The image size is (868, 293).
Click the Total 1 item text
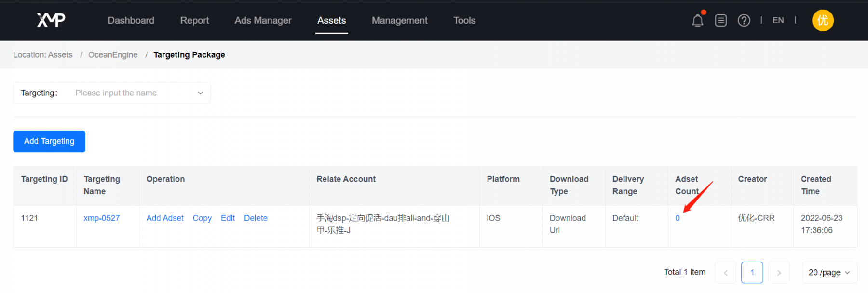click(x=684, y=272)
